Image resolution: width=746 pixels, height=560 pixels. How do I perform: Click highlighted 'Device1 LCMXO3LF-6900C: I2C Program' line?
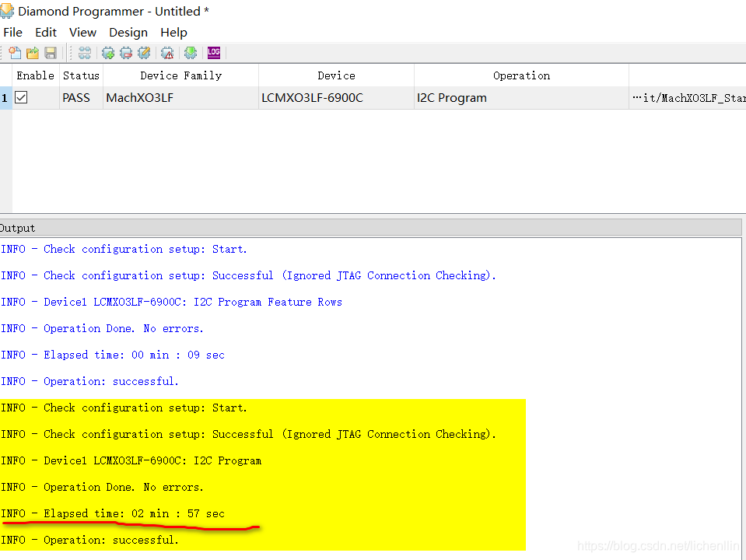[x=131, y=461]
